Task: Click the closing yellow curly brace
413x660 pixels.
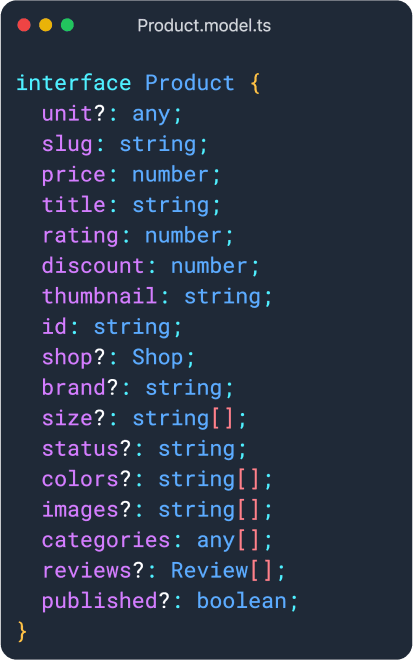Action: tap(22, 631)
